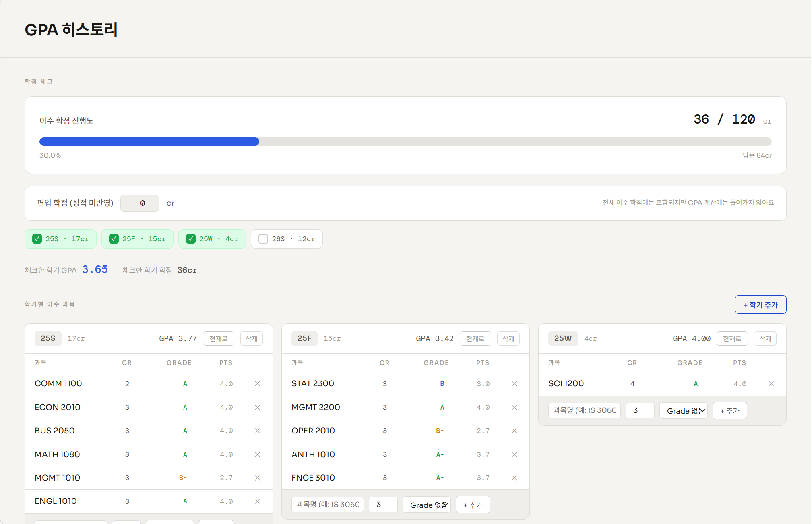Click the 3.65 checked-semester GPA value
Screen dimensions: 812x524
(x=95, y=269)
